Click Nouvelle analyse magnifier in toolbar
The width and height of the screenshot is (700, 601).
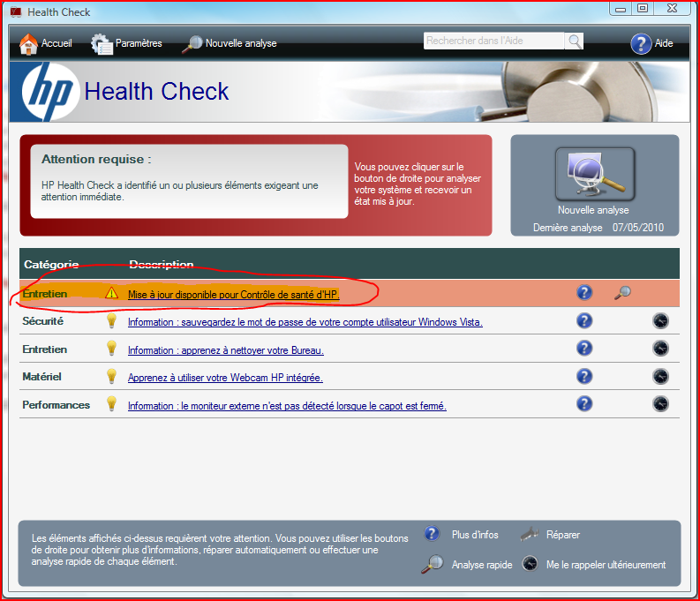[x=192, y=44]
